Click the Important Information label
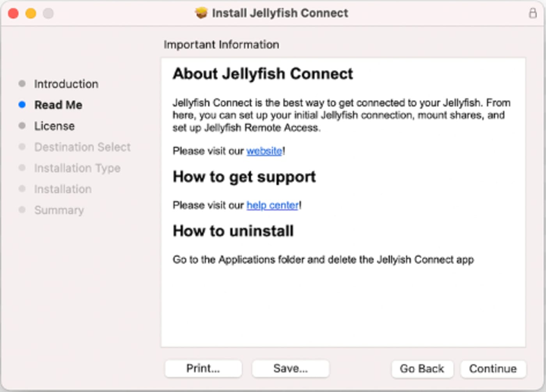 pyautogui.click(x=221, y=44)
